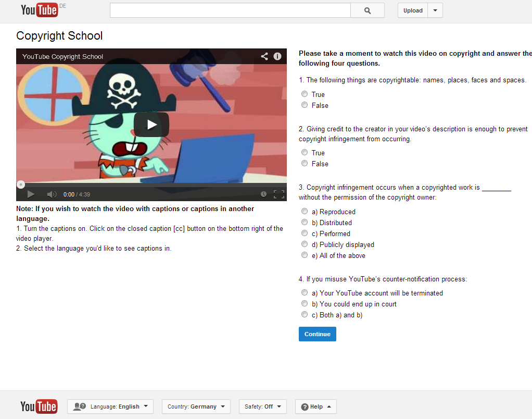Open the Safety: Off dropdown
The width and height of the screenshot is (532, 419).
click(x=262, y=406)
